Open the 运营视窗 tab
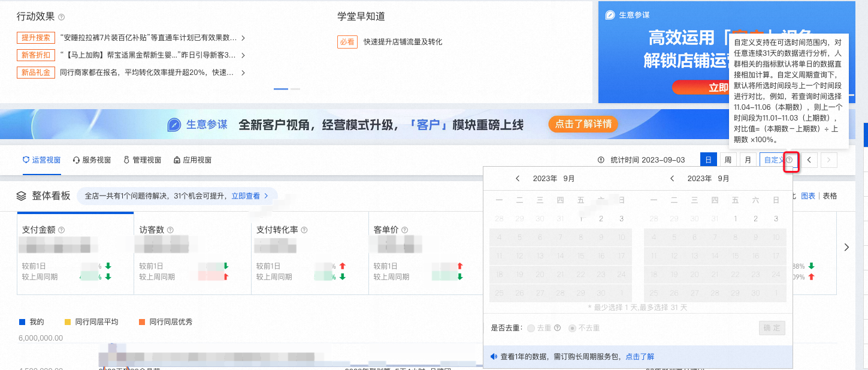 [x=41, y=160]
